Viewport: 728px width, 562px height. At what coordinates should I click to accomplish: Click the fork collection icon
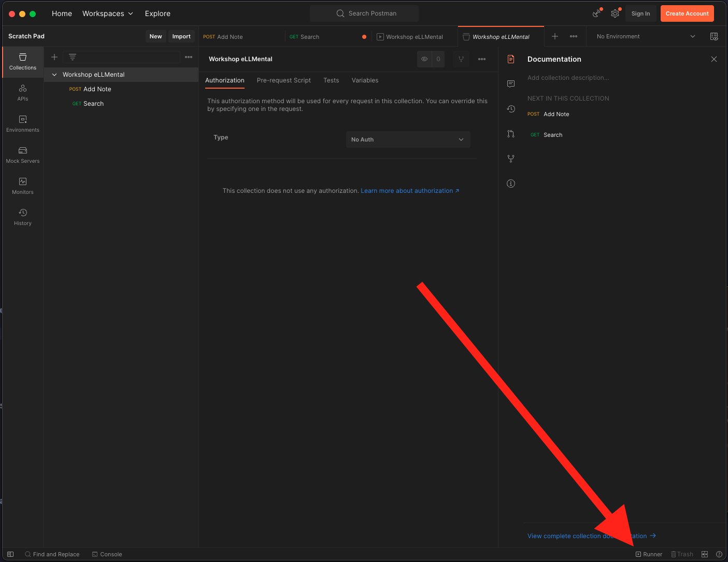(x=461, y=59)
